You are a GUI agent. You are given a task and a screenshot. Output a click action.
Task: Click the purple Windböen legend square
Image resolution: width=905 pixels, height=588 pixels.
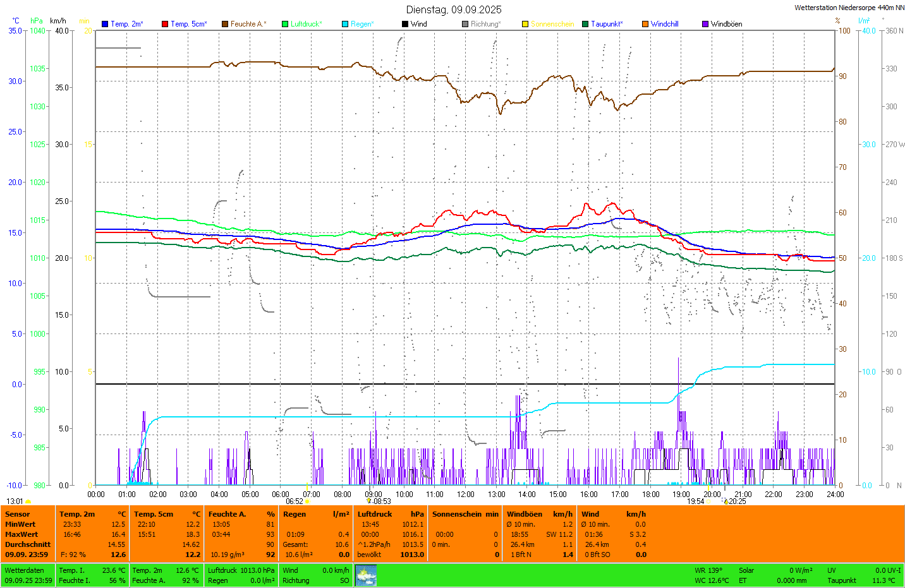(705, 24)
